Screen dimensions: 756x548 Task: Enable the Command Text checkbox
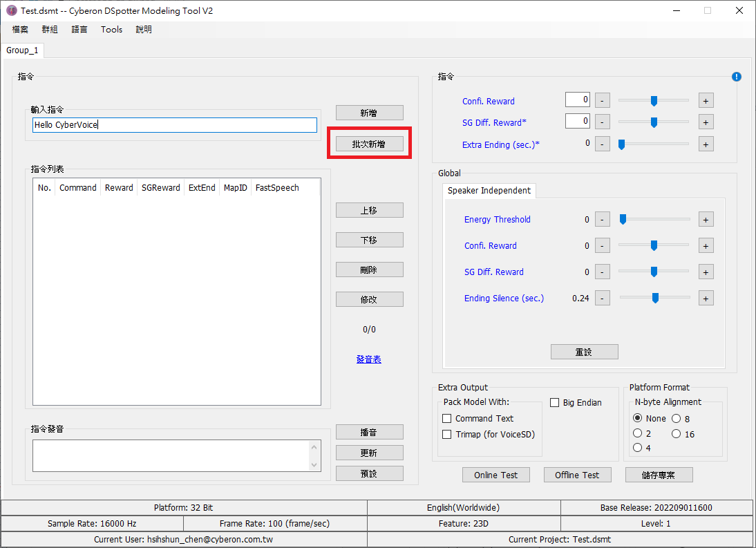447,419
